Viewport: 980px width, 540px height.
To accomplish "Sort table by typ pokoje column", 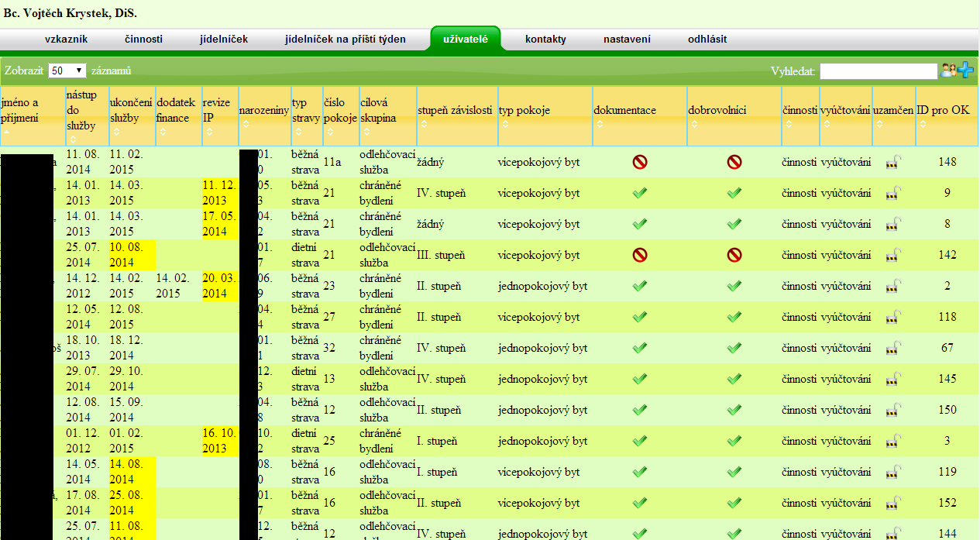I will click(544, 116).
